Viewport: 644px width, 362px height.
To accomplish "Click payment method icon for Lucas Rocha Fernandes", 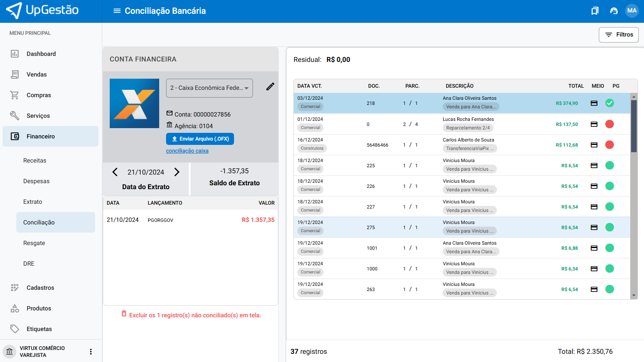I will click(x=594, y=124).
